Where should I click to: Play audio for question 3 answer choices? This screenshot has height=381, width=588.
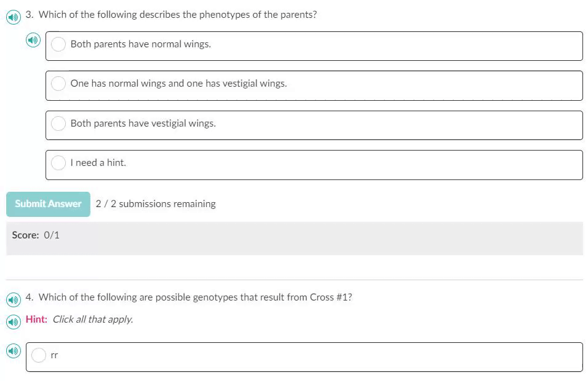[33, 40]
